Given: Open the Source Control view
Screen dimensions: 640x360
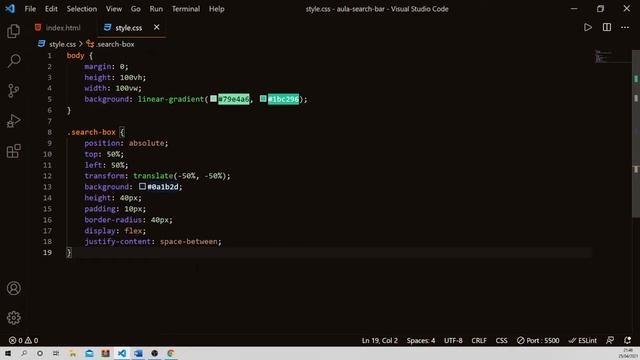Looking at the screenshot, I should click(x=13, y=91).
